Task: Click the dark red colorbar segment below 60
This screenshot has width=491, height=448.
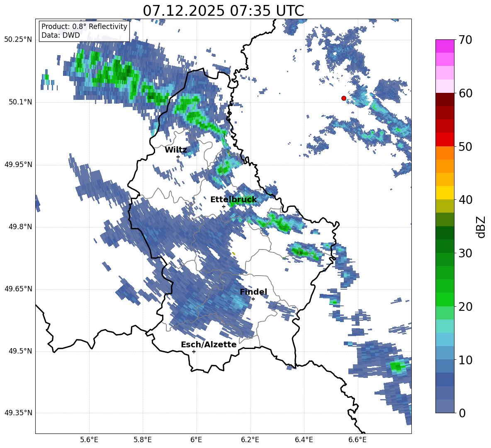Action: click(445, 99)
